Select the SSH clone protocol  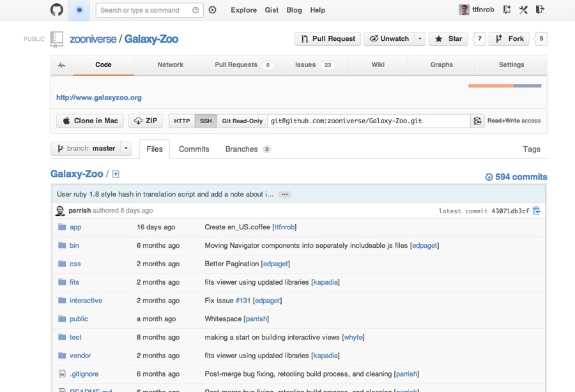206,121
